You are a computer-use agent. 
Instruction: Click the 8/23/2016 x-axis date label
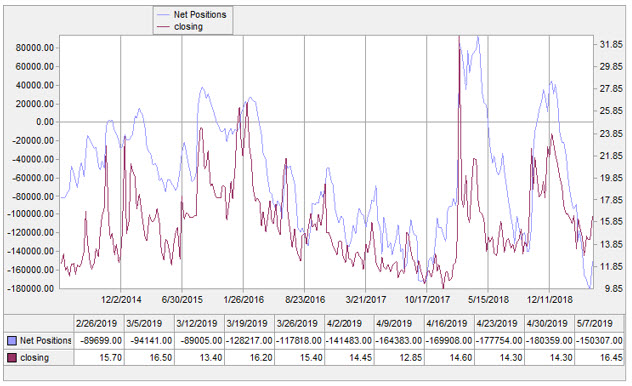[305, 300]
